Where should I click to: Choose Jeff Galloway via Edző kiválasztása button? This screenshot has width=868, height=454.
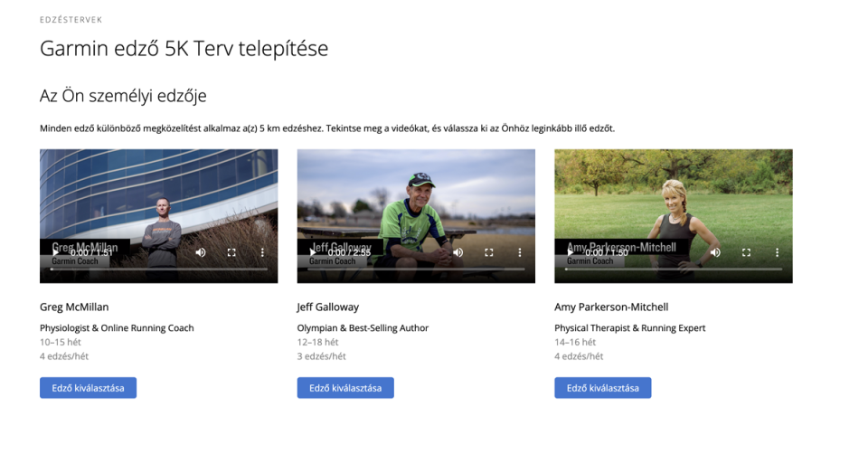pyautogui.click(x=345, y=388)
